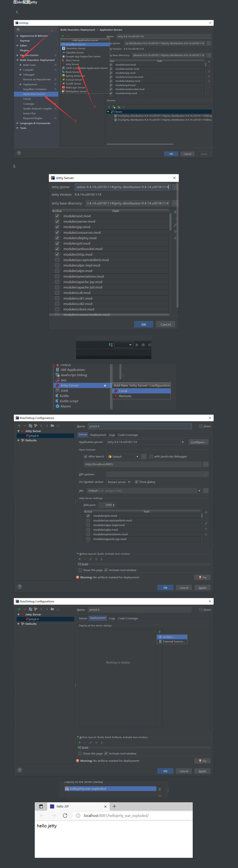Toggle modules\jmx.mod checkbox in Run/Debug dialog
Image resolution: width=238 pixels, height=868 pixels.
88,516
